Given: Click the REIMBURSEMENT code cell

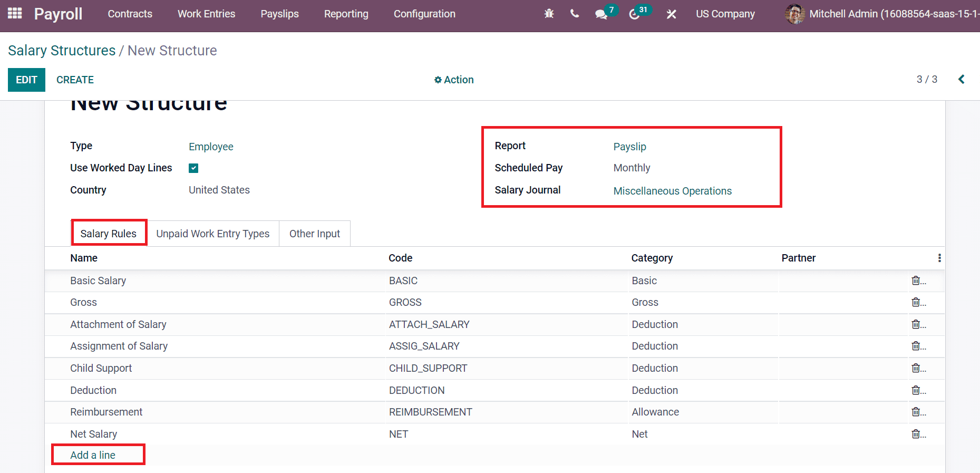Looking at the screenshot, I should point(430,412).
